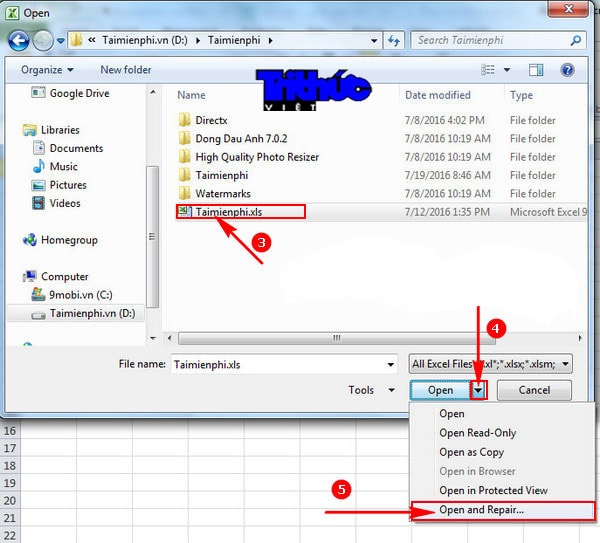600x543 pixels.
Task: Click Taimienphi segment in address bar
Action: click(234, 40)
